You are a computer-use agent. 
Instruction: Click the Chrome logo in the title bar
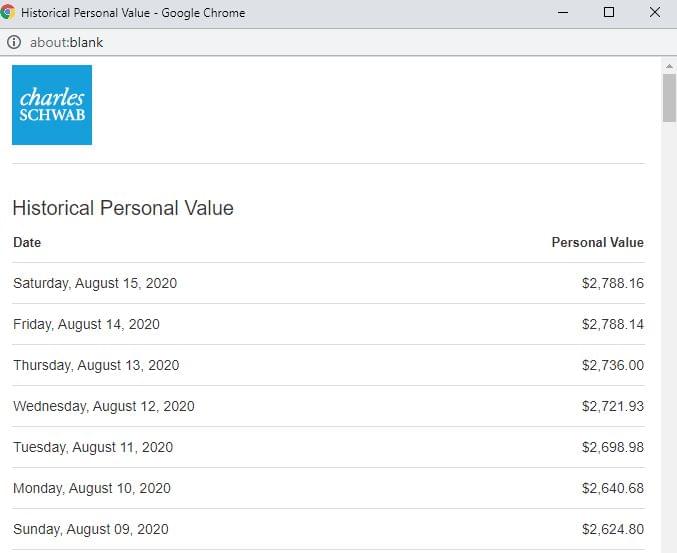tap(9, 13)
